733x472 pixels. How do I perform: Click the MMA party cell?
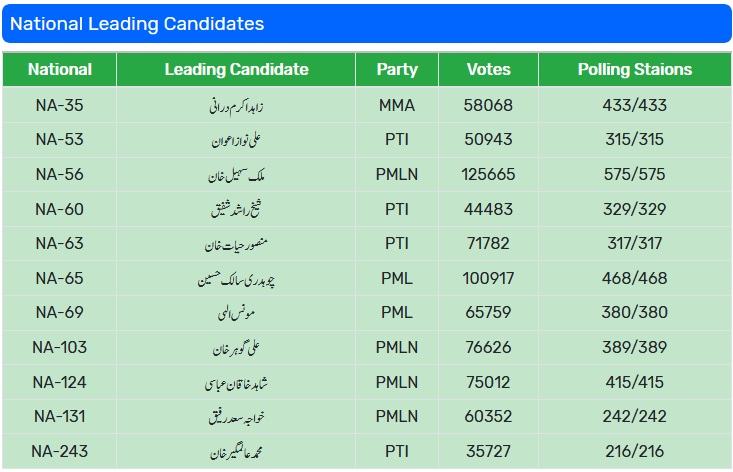coord(397,105)
